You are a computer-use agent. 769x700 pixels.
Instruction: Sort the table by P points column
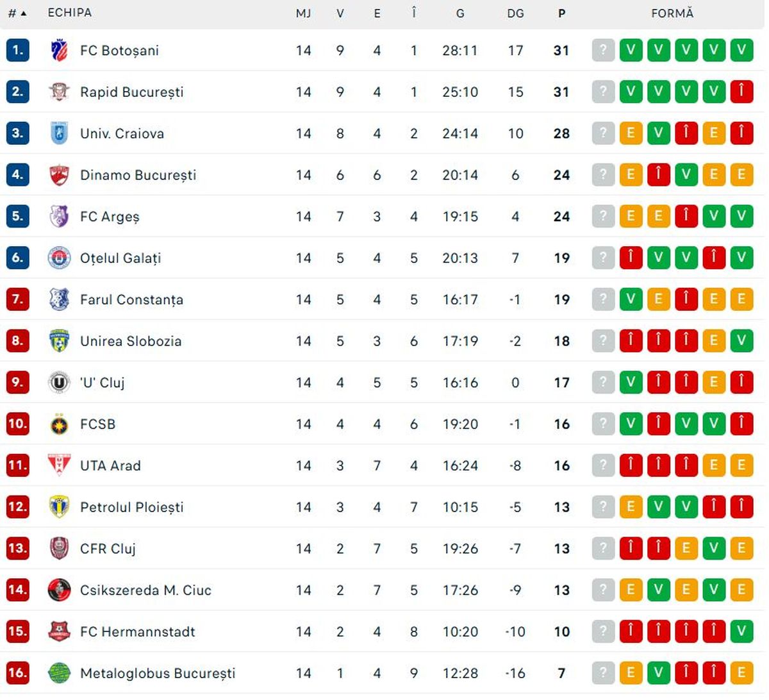[x=561, y=13]
